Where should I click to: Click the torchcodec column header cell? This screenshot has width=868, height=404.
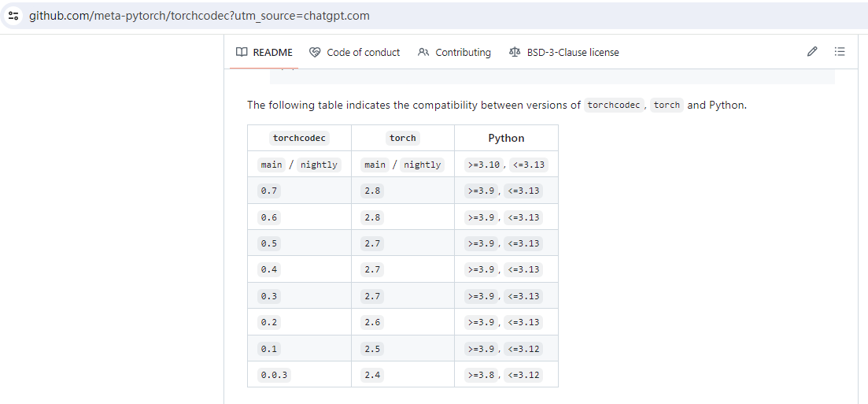tap(299, 138)
